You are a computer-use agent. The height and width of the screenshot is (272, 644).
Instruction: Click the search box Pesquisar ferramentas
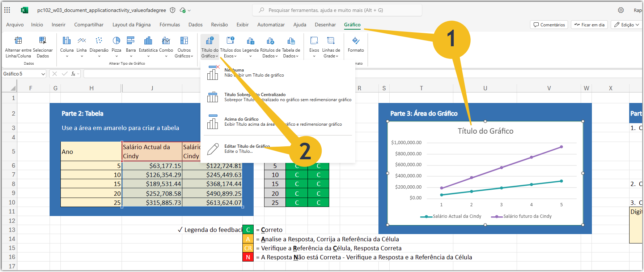(337, 10)
